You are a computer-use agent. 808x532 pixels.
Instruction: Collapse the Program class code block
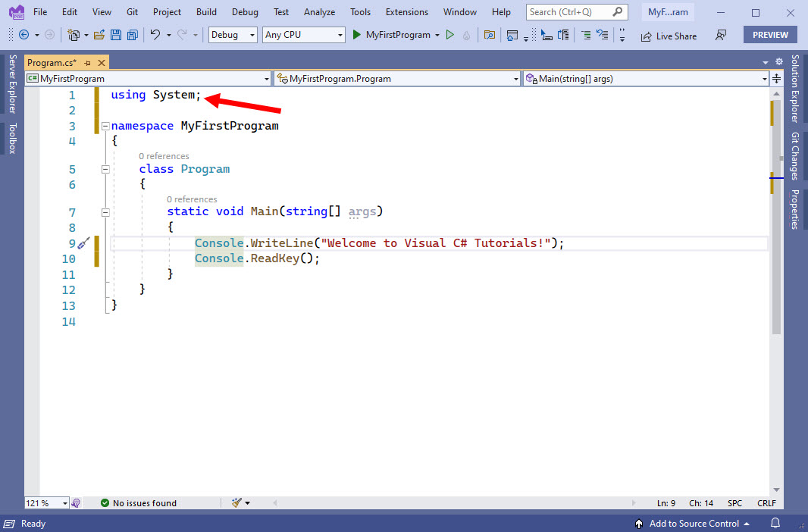click(105, 169)
